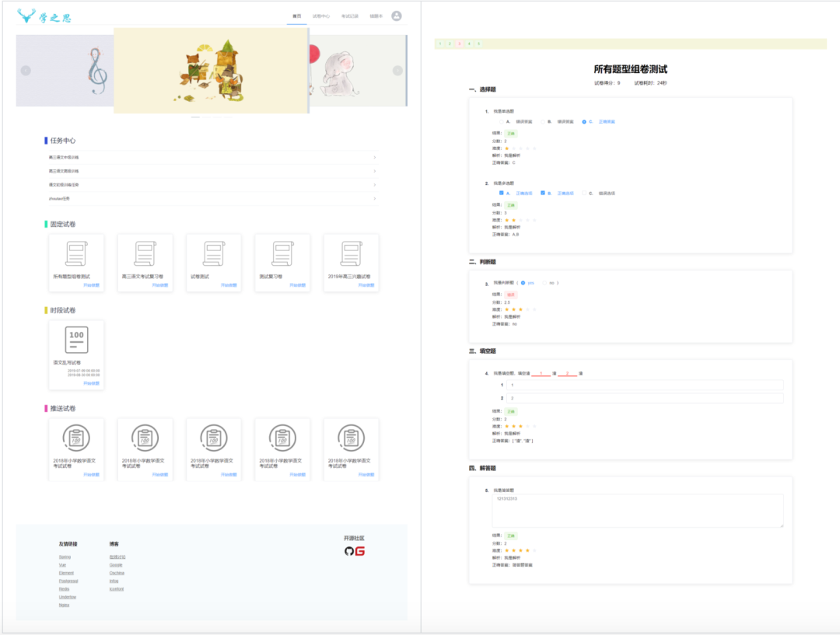Expand the 语文初级训练任务 row chevron
This screenshot has height=635, width=840.
click(x=374, y=185)
